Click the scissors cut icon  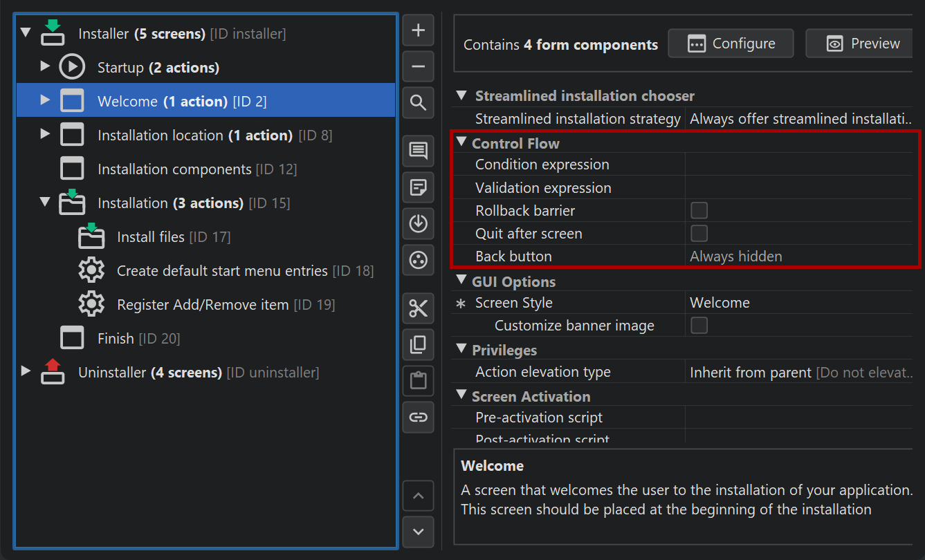click(418, 308)
